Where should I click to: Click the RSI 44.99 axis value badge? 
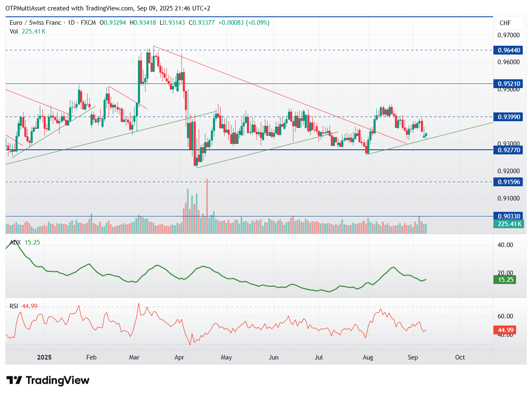point(504,330)
